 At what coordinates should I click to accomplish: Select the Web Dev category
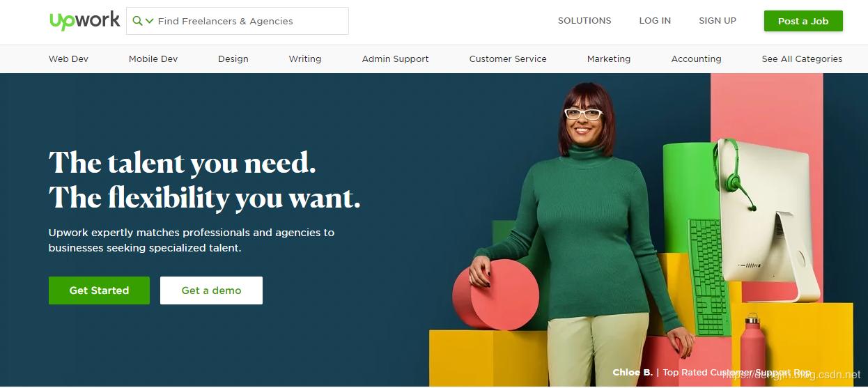68,59
